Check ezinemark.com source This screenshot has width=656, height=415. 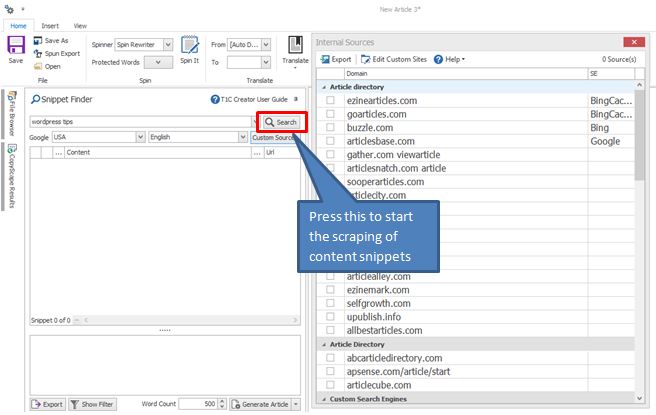[x=331, y=289]
